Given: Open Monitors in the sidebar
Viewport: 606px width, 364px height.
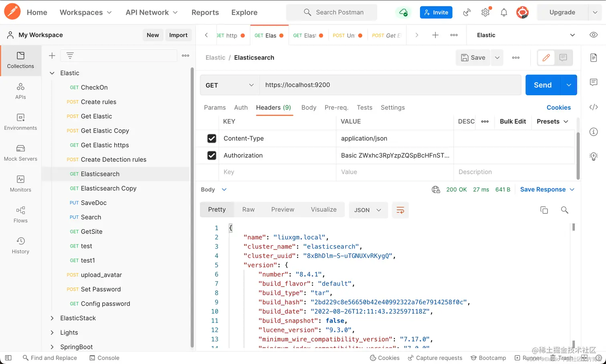Looking at the screenshot, I should pyautogui.click(x=20, y=183).
